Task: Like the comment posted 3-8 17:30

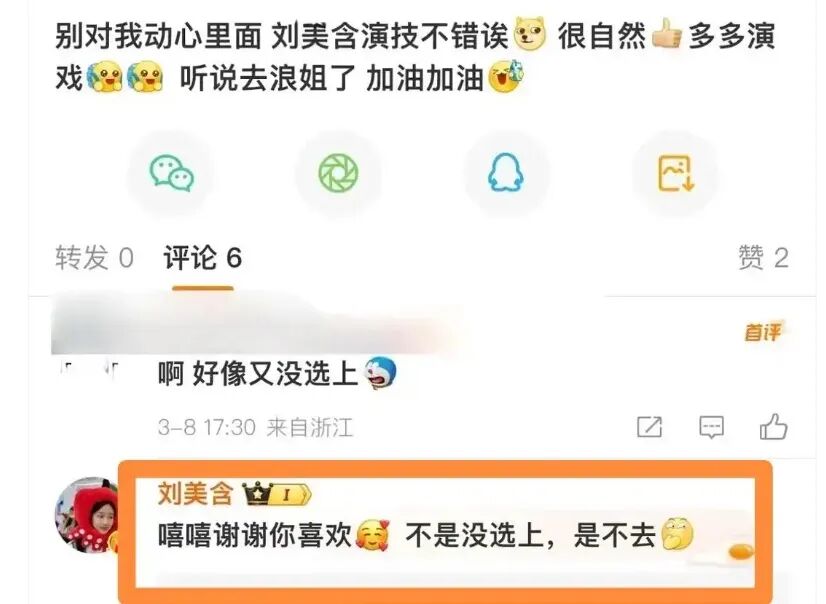Action: click(773, 427)
